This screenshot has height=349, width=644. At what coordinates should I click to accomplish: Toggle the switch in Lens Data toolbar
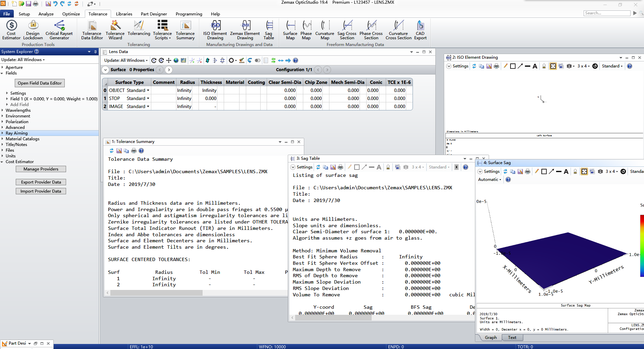click(258, 60)
